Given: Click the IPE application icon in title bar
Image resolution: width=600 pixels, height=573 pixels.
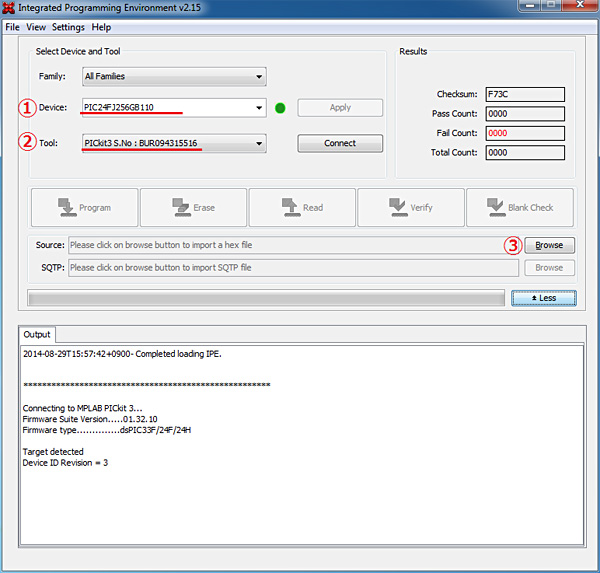Looking at the screenshot, I should [11, 8].
